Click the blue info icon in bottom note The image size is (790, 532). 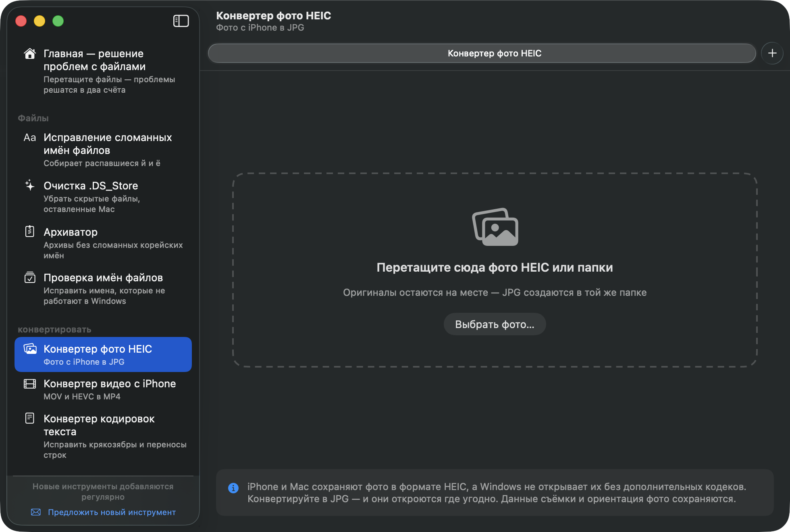[x=233, y=488]
